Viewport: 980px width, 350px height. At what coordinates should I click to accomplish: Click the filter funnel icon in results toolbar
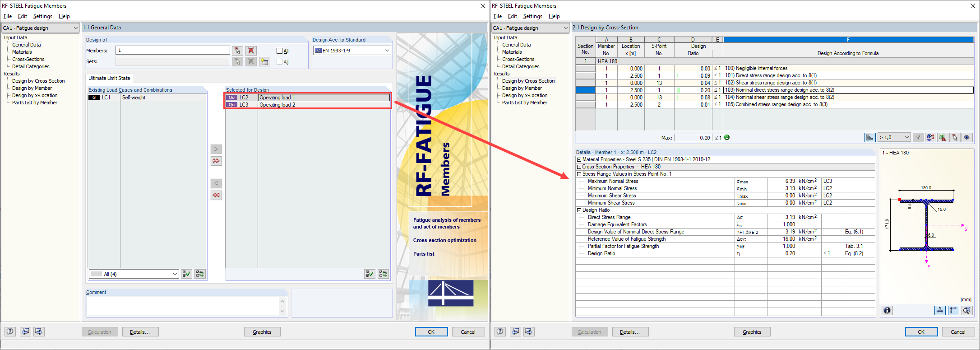click(x=918, y=137)
